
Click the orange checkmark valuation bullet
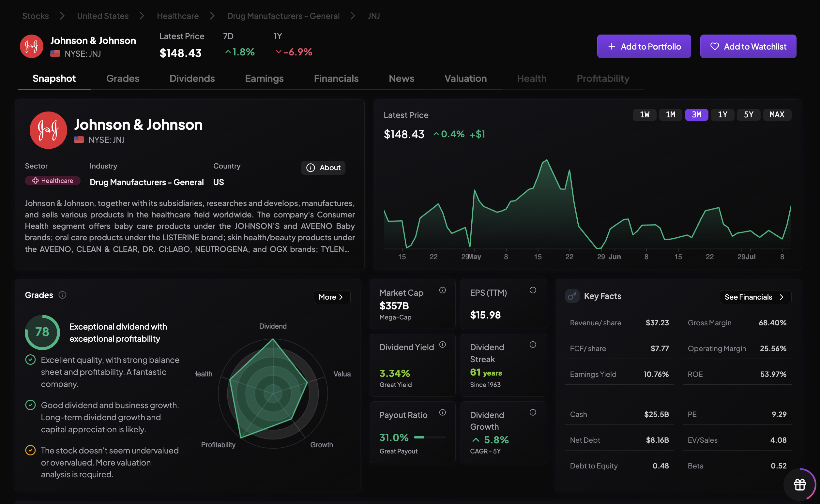point(30,450)
